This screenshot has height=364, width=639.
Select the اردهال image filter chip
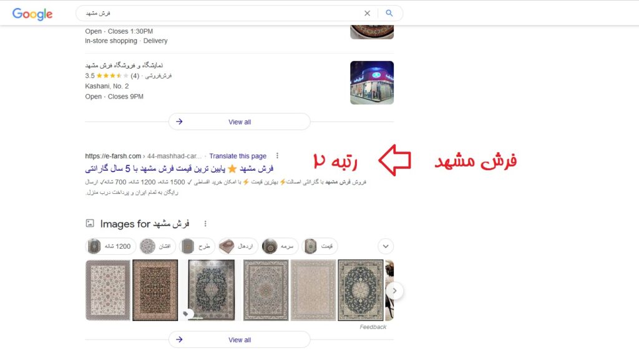(x=238, y=246)
